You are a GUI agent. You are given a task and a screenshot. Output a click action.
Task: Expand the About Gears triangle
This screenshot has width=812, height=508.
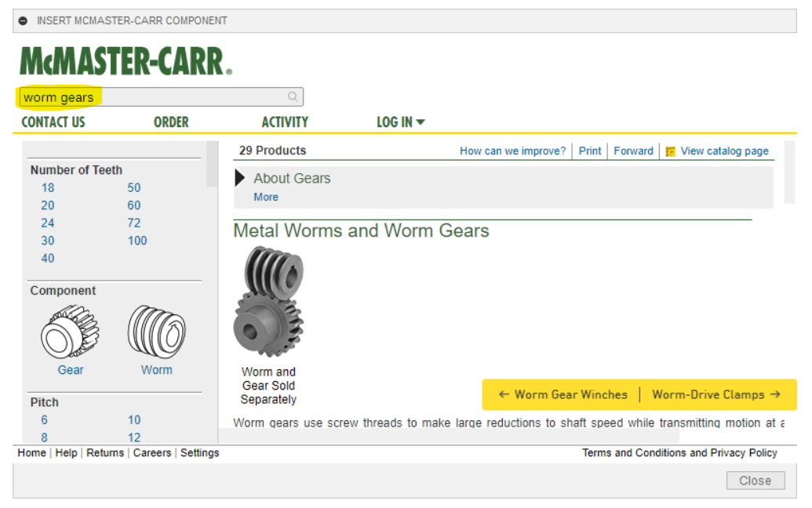(x=240, y=178)
